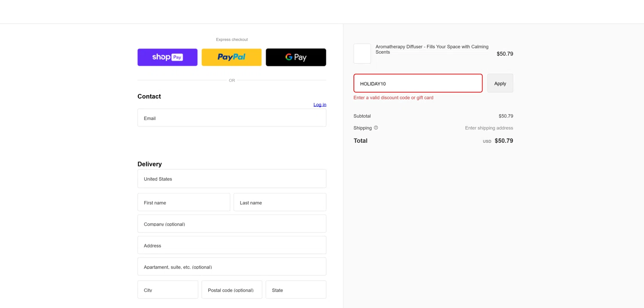Click the invalid discount code error message
Image resolution: width=644 pixels, height=308 pixels.
[x=393, y=98]
